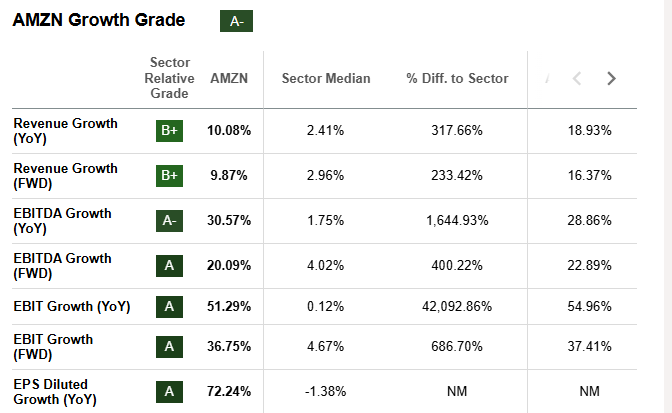Open the EBIT Growth (YoY) metric

[71, 307]
